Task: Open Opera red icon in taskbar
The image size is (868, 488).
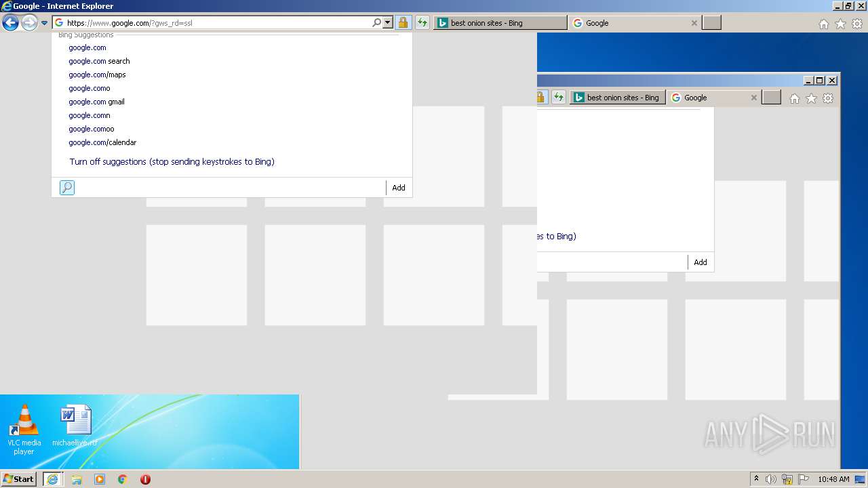Action: (x=145, y=479)
